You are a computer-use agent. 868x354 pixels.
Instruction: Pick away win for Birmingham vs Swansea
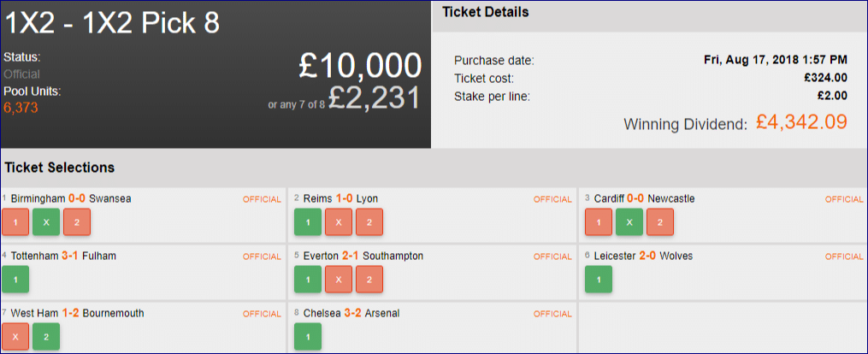77,221
